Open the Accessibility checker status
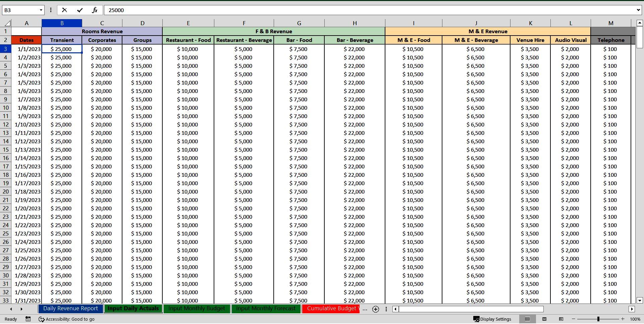This screenshot has height=324, width=644. click(66, 319)
